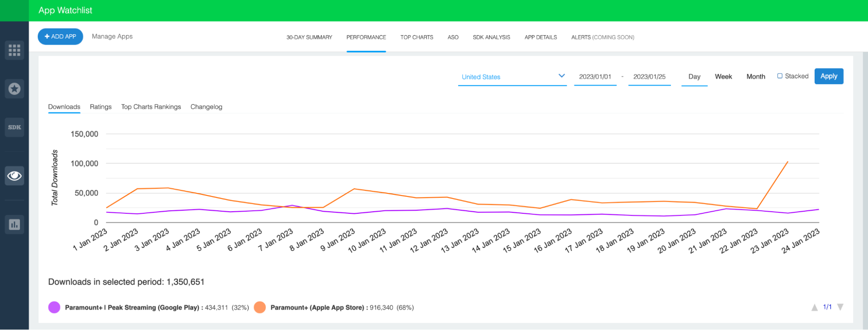Viewport: 868px width, 330px height.
Task: Click the Apply button
Action: (x=829, y=76)
